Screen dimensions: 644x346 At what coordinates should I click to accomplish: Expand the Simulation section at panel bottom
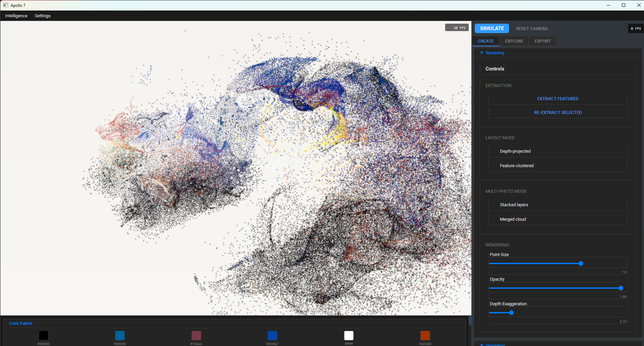point(495,344)
